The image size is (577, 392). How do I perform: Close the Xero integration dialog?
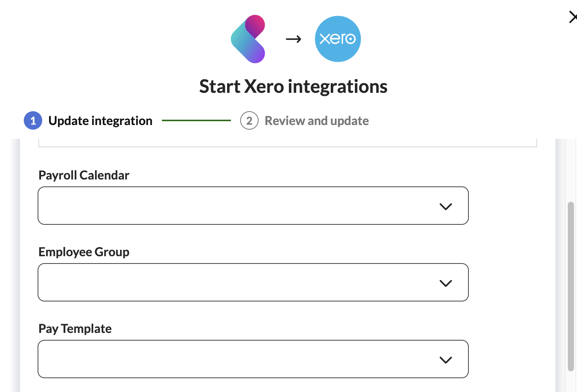(x=572, y=17)
